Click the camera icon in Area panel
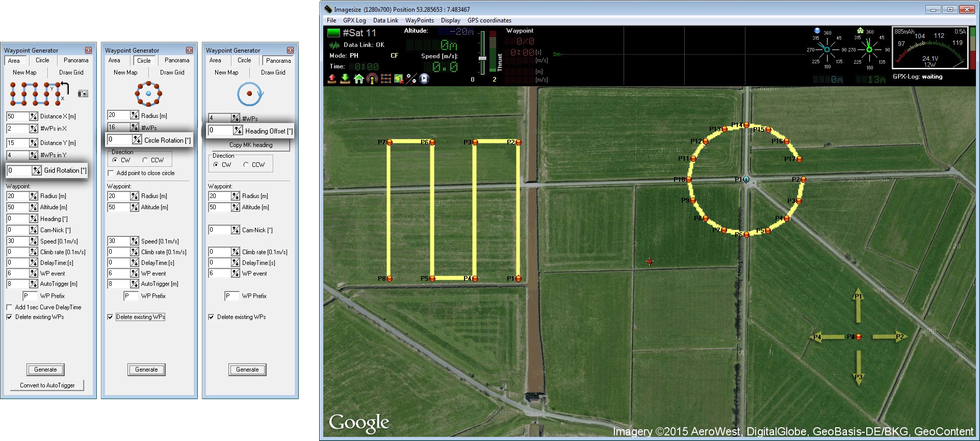 tap(83, 93)
